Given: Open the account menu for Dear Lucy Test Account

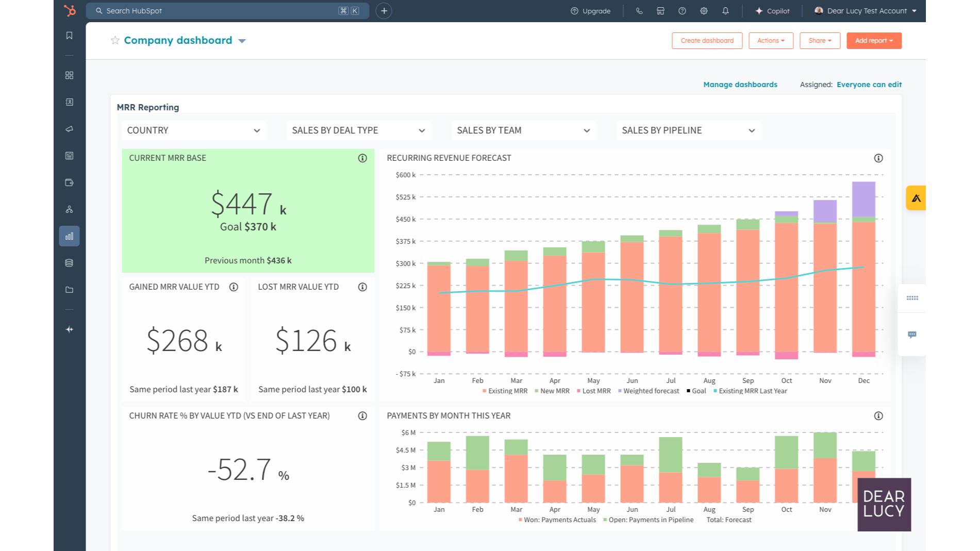Looking at the screenshot, I should point(865,11).
